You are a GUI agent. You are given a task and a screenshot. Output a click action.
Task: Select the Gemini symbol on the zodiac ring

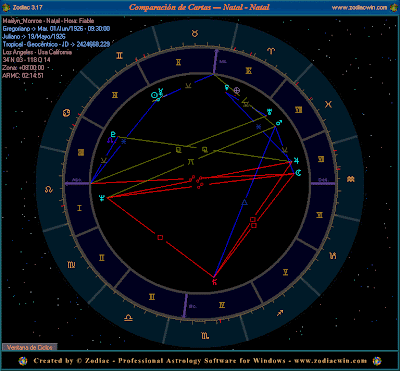coord(119,56)
